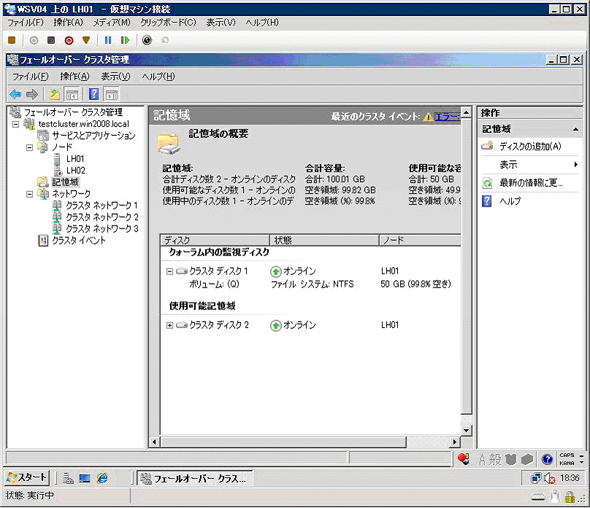Click the Up one level folder icon
This screenshot has height=508, width=590.
click(55, 94)
